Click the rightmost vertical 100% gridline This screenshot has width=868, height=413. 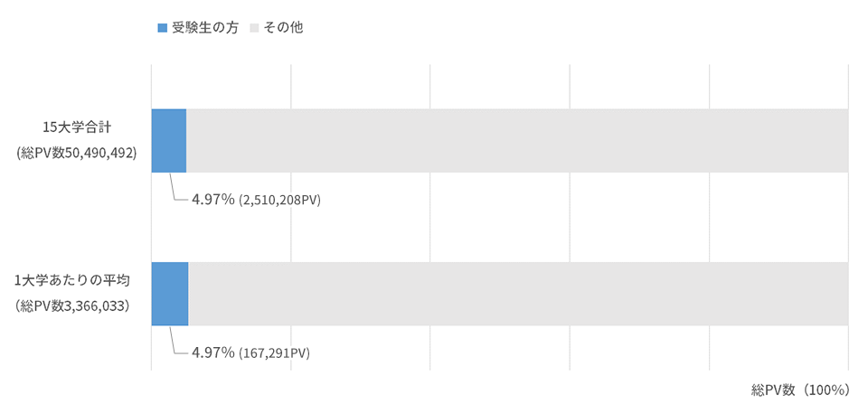849,218
